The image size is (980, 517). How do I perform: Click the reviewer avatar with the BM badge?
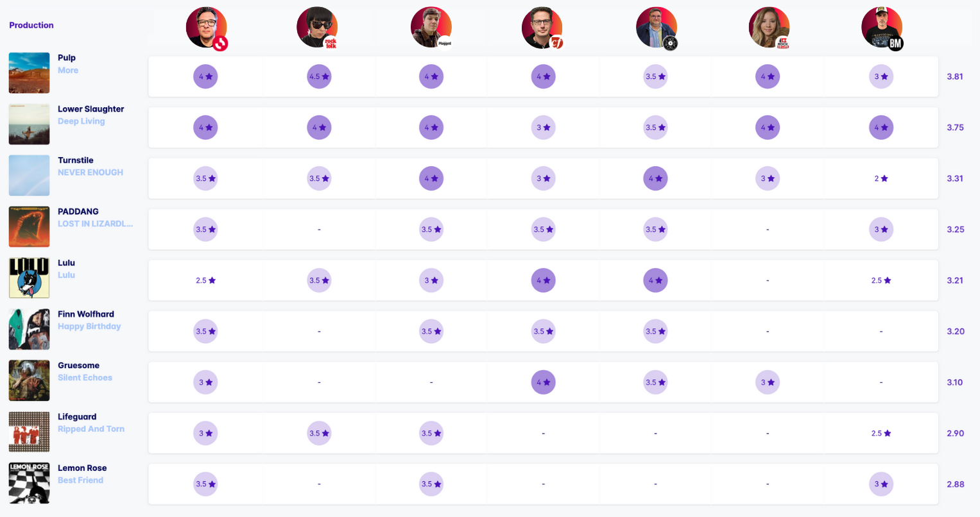tap(881, 28)
